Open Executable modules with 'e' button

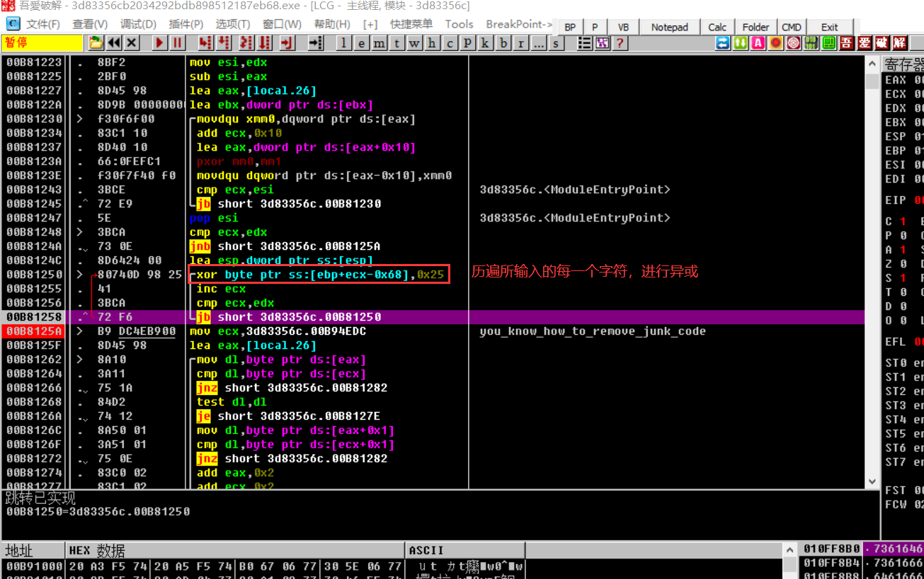(362, 43)
